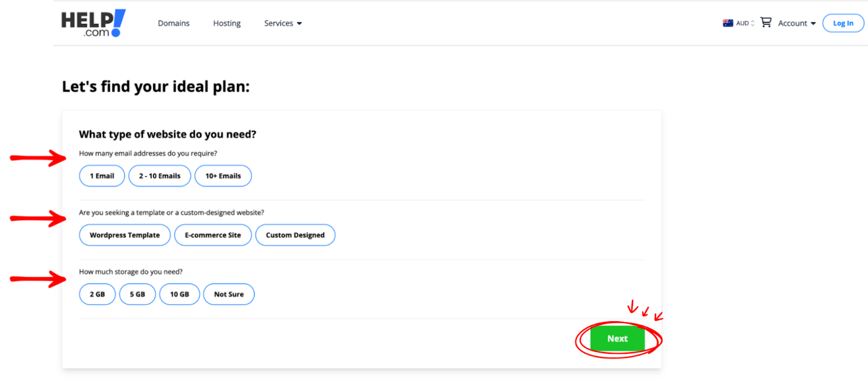Image resolution: width=868 pixels, height=383 pixels.
Task: Choose 5 GB storage
Action: [137, 294]
